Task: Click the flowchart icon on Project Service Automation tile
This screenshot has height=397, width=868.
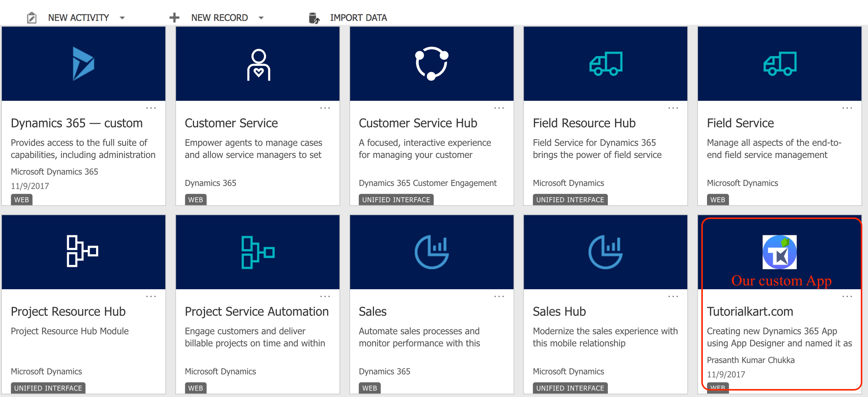Action: point(258,251)
